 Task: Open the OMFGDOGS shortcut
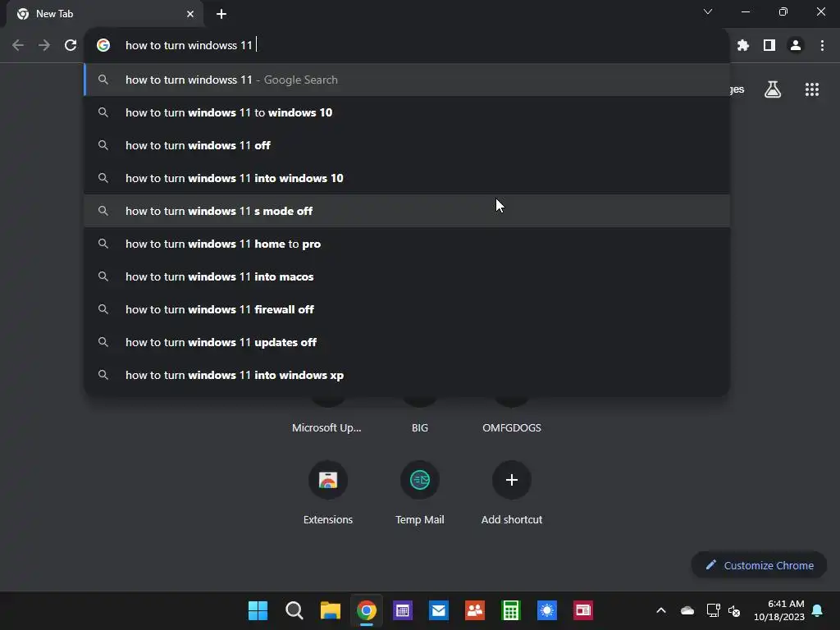(512, 427)
